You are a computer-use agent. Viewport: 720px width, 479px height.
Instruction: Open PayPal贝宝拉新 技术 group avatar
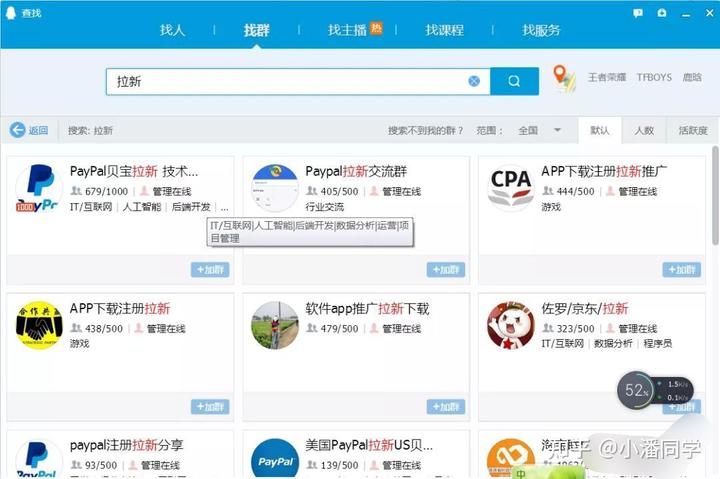(x=39, y=188)
